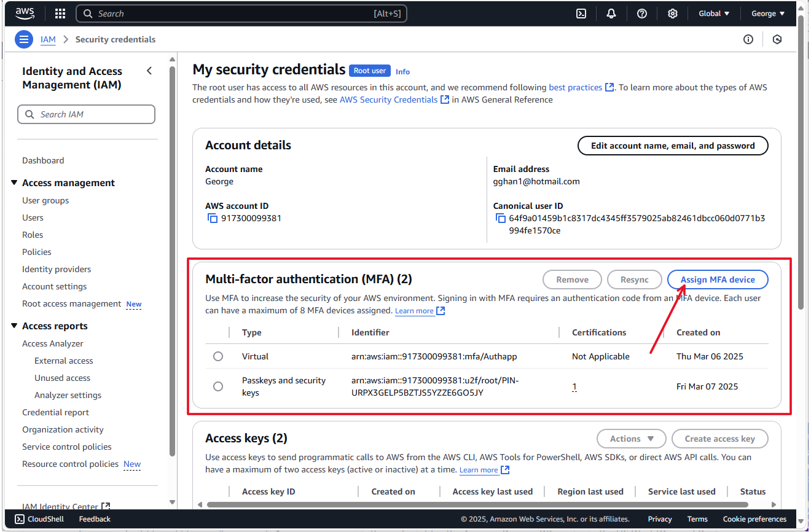Image resolution: width=811 pixels, height=532 pixels.
Task: Collapse the IAM sidebar with the chevron
Action: pos(149,71)
